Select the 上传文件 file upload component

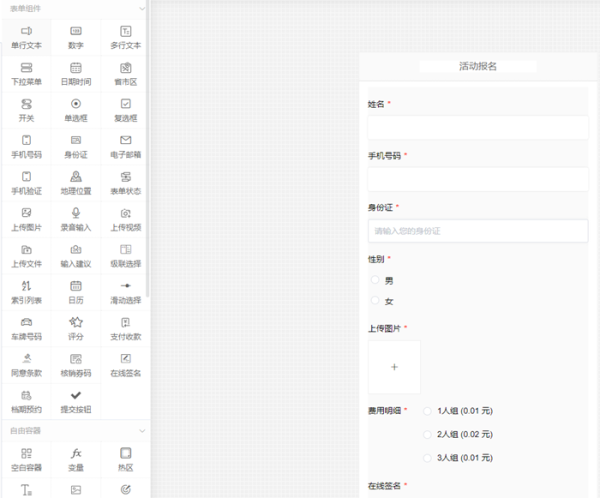(26, 256)
